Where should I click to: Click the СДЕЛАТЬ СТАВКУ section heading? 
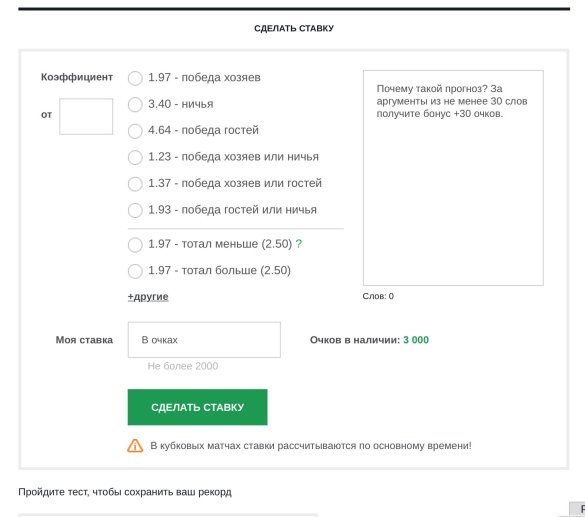294,28
